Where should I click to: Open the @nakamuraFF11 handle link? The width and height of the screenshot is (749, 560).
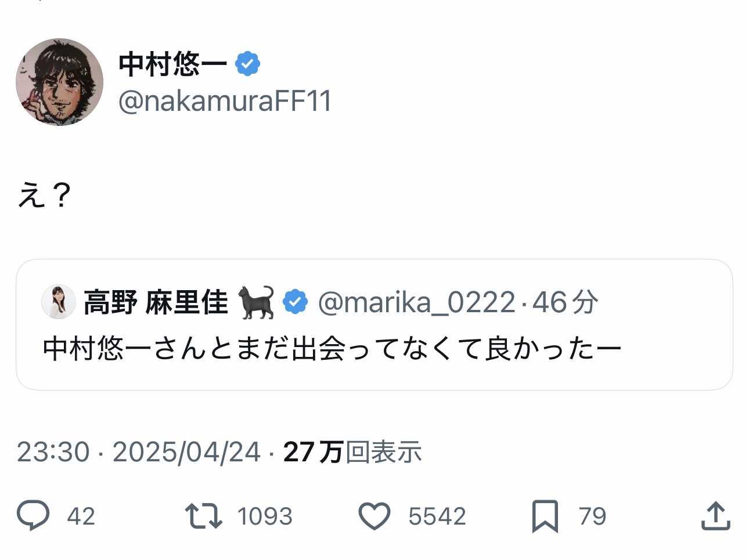point(225,102)
